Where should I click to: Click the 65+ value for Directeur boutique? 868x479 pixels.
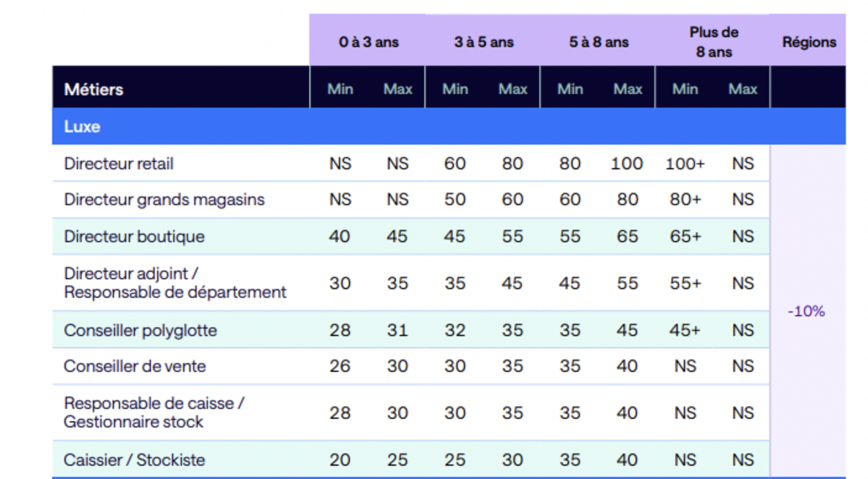[685, 237]
